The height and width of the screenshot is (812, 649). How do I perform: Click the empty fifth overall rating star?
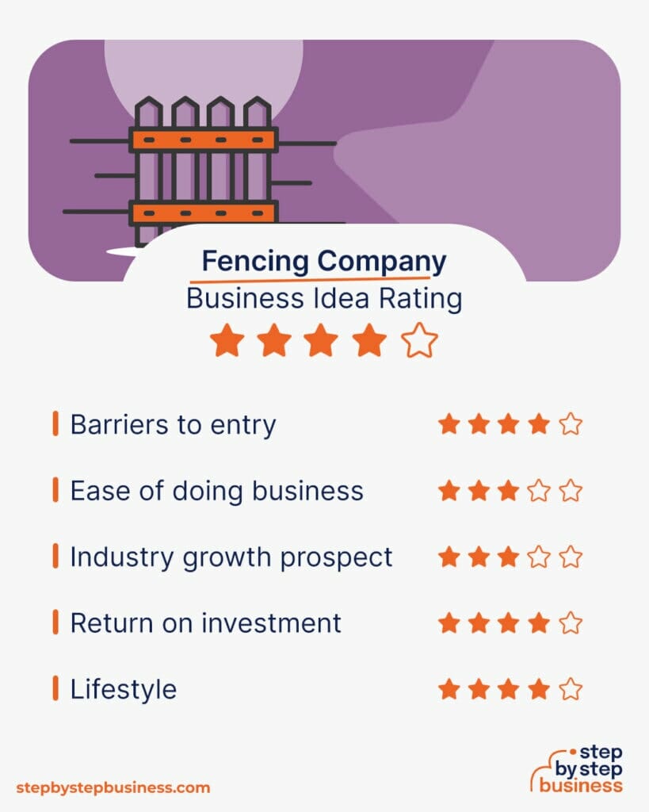419,342
